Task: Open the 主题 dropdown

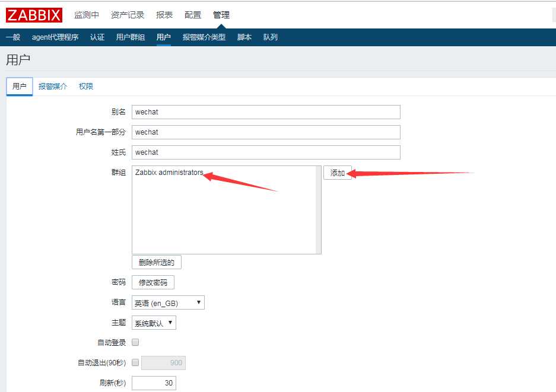Action: pos(154,323)
